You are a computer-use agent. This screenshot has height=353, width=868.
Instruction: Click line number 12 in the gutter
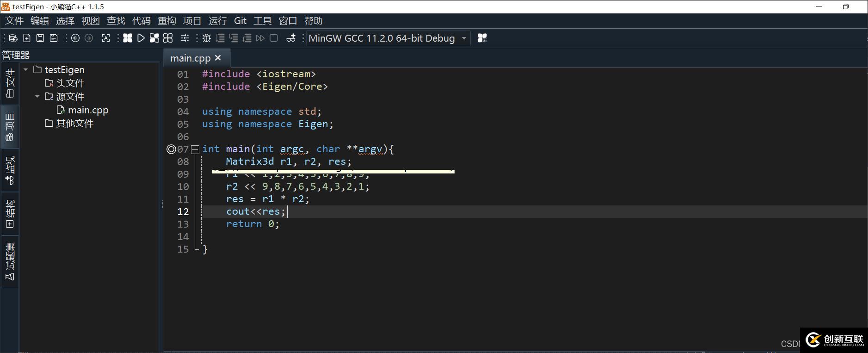point(183,211)
